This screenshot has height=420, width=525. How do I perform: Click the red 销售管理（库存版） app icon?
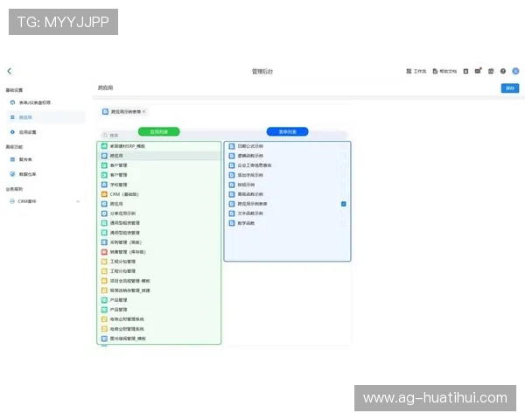104,252
